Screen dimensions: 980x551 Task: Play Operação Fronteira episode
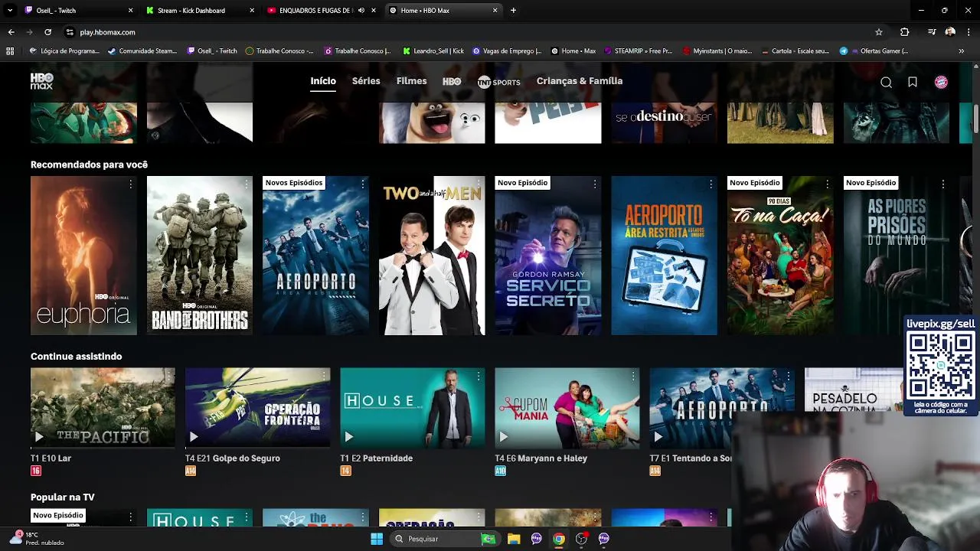pyautogui.click(x=194, y=437)
